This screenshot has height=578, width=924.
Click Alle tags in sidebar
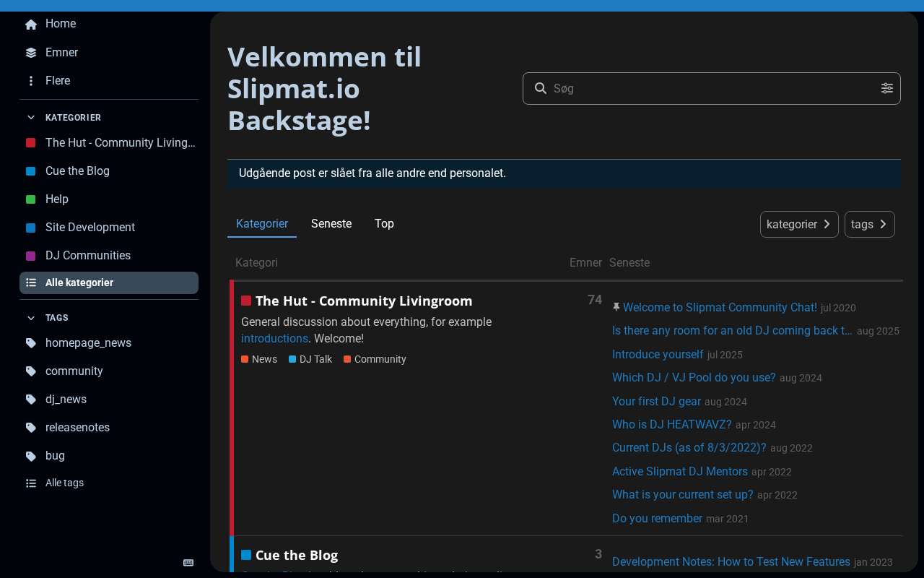109,483
